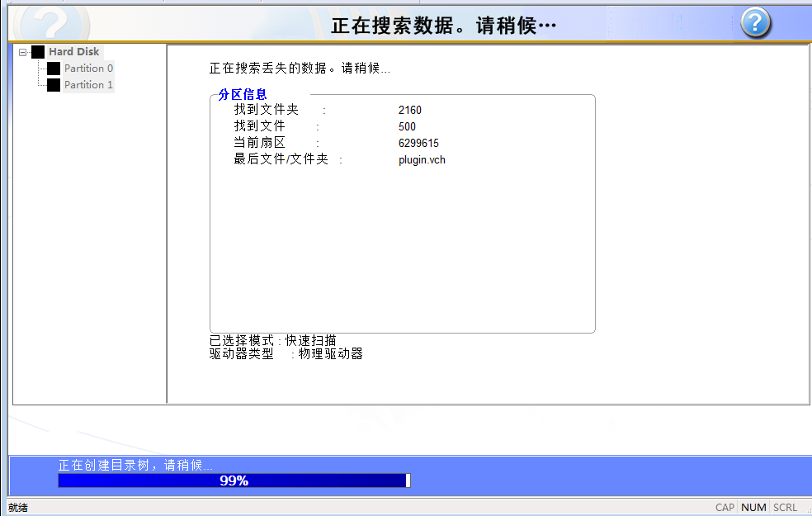Screen dimensions: 812x516
Task: Click the 正在搜索数据 header title
Action: tap(443, 26)
